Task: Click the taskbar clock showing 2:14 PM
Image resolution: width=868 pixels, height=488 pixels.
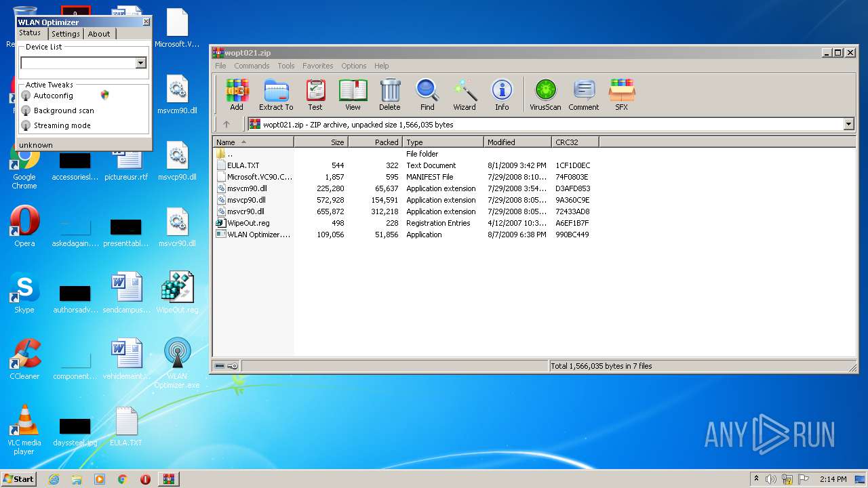Action: 832,479
